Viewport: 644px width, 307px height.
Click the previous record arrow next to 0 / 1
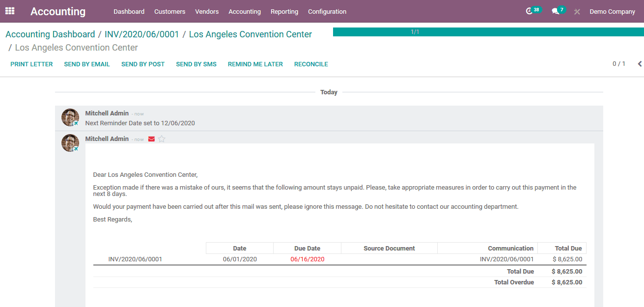click(x=640, y=64)
